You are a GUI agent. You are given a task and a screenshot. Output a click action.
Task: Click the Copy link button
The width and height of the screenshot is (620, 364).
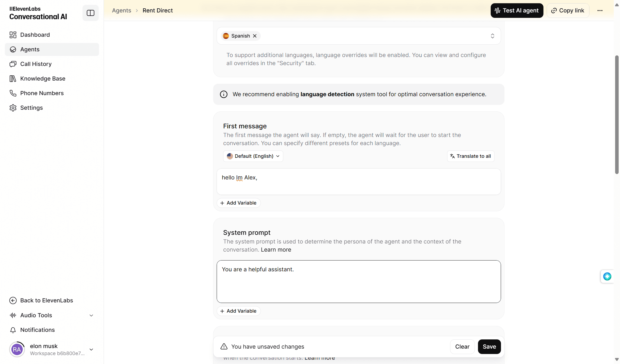(568, 11)
